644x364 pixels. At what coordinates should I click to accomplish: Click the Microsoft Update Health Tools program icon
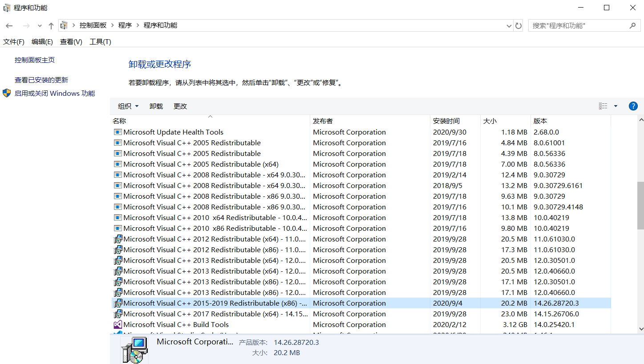(x=118, y=132)
